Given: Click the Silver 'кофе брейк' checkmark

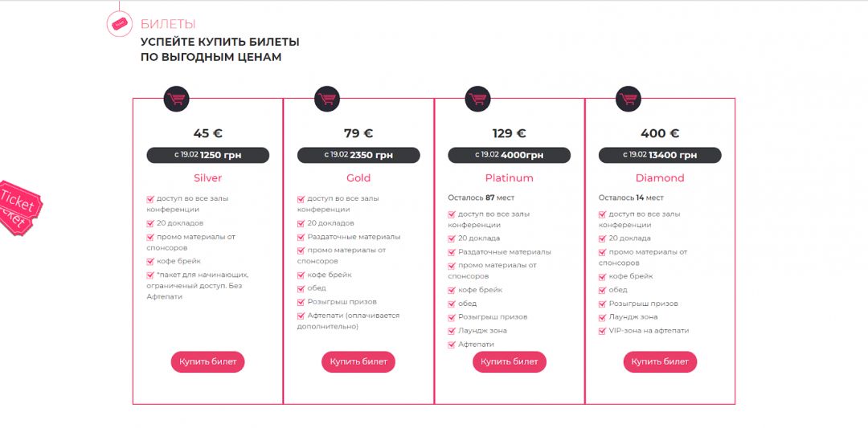Looking at the screenshot, I should (x=150, y=261).
